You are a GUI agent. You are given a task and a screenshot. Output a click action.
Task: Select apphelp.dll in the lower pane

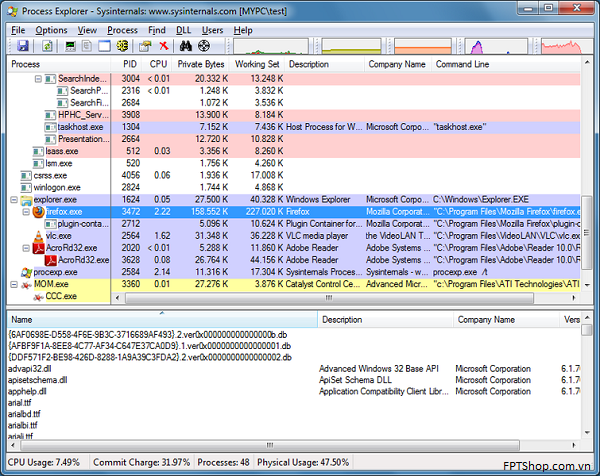[294, 391]
